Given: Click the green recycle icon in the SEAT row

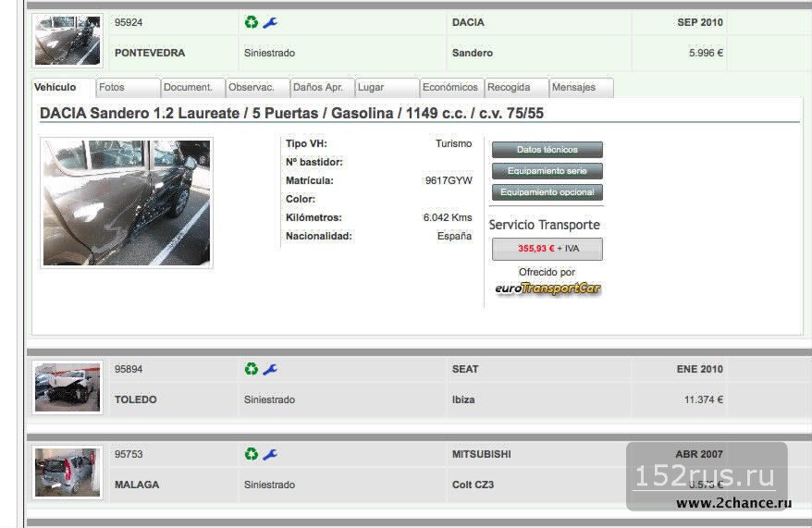Looking at the screenshot, I should pyautogui.click(x=252, y=369).
